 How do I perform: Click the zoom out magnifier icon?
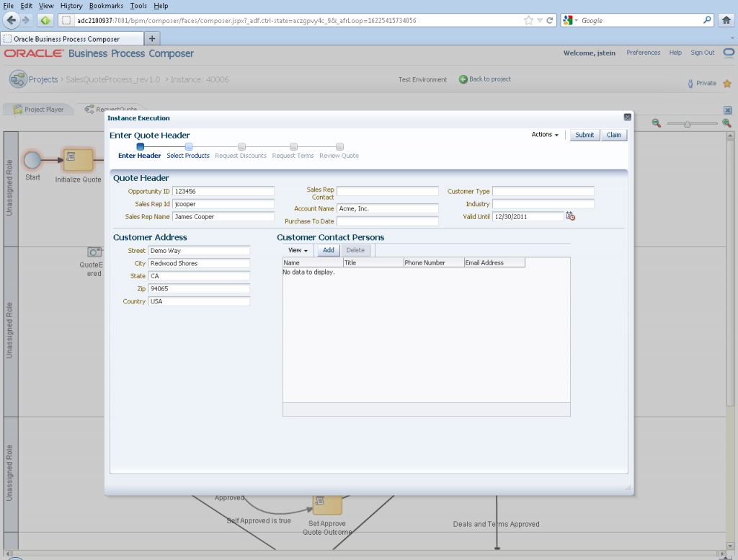(657, 123)
